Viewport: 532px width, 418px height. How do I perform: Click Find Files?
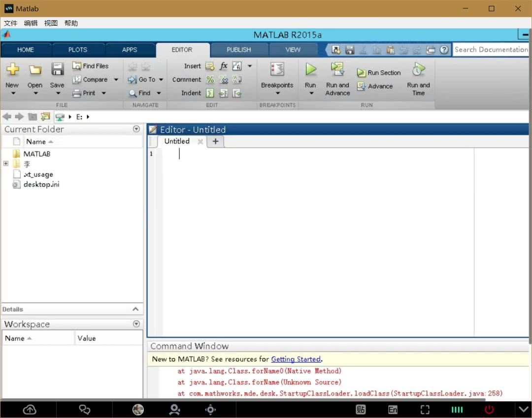coord(91,66)
